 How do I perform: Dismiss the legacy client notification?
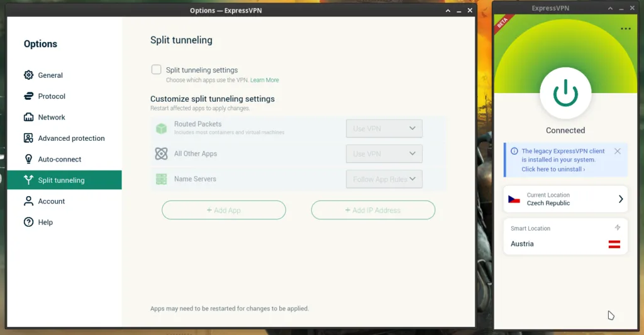(617, 151)
